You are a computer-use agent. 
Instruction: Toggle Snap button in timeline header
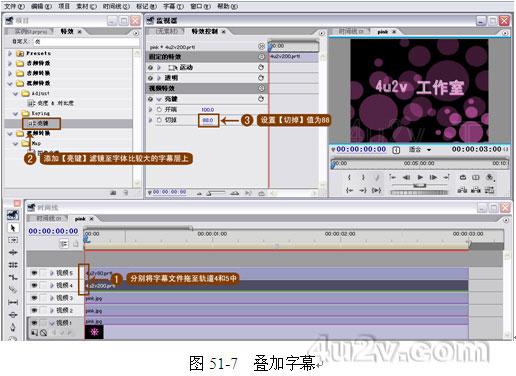(64, 244)
